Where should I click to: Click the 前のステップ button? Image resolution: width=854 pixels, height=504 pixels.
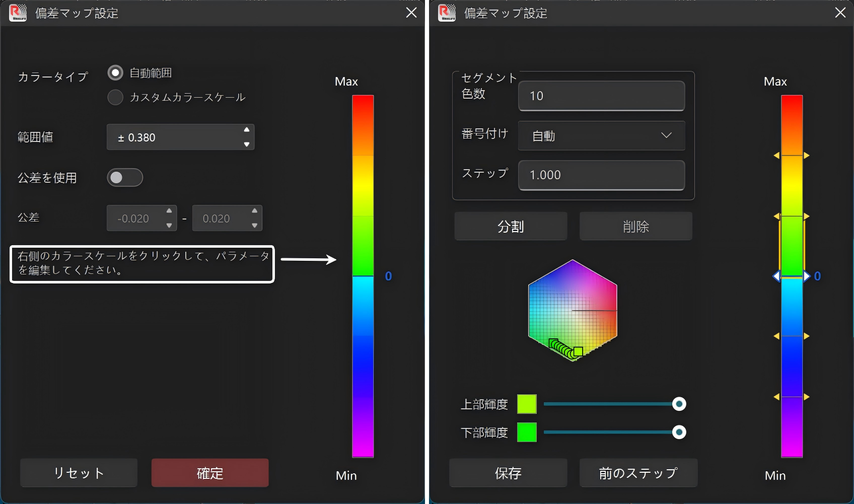(x=638, y=473)
